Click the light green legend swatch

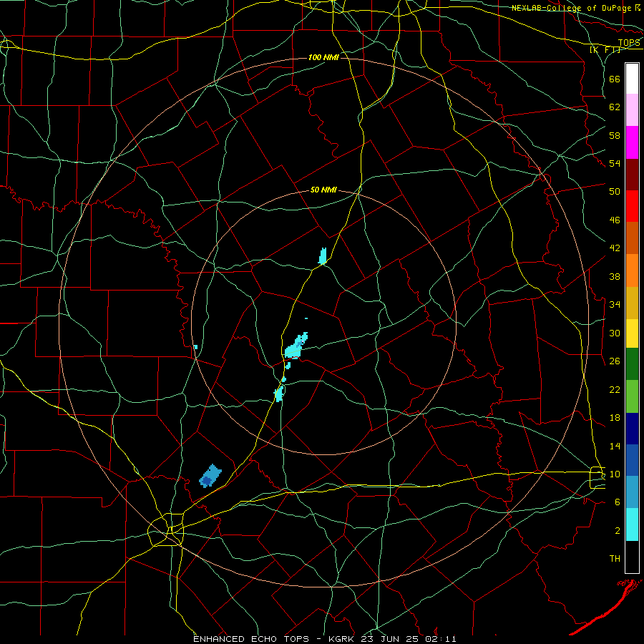632,396
